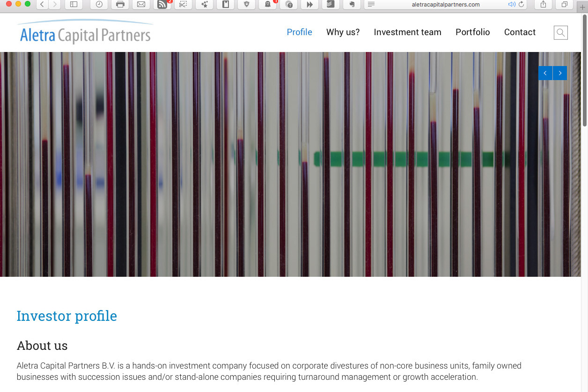Open the RSS feed extension icon
This screenshot has height=392, width=588.
click(x=162, y=5)
